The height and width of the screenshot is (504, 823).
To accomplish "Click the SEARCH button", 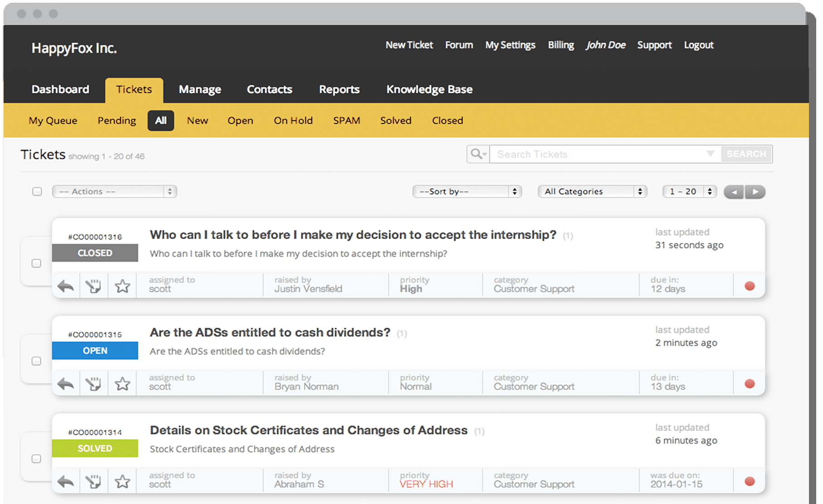I will coord(746,154).
